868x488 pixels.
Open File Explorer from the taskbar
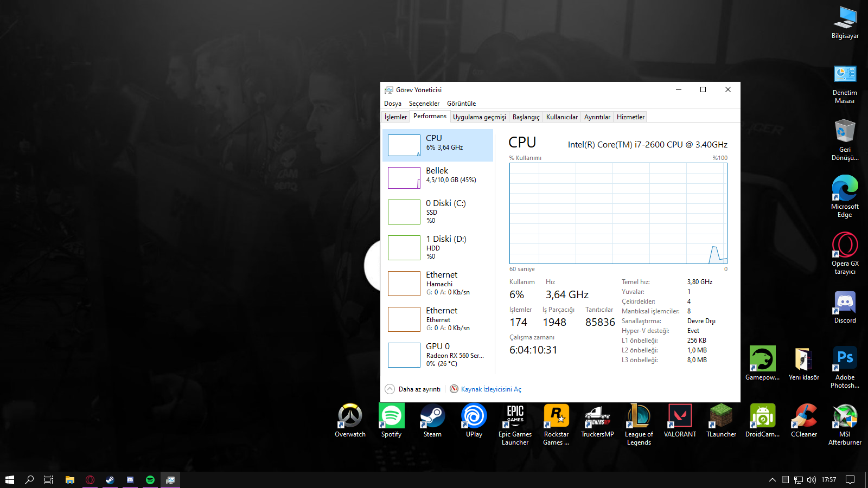(x=70, y=480)
